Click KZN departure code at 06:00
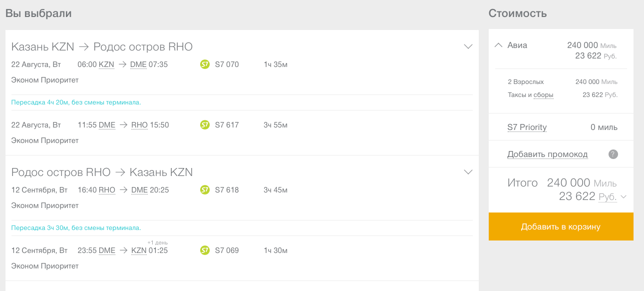This screenshot has width=644, height=291. [106, 64]
